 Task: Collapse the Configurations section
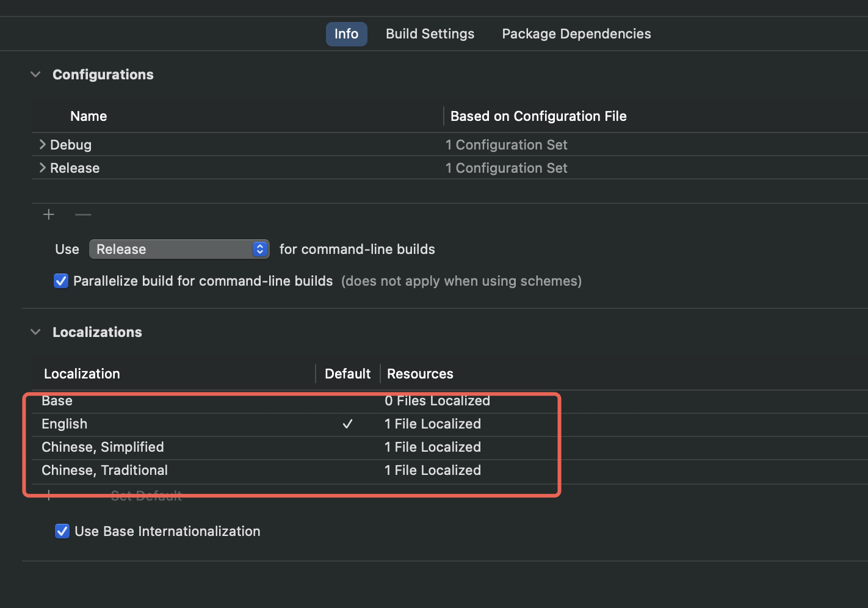pyautogui.click(x=35, y=74)
